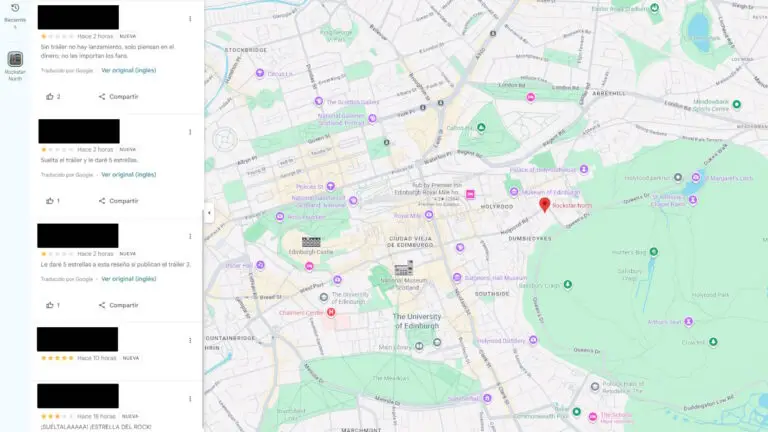Click the Summerhall marker
The height and width of the screenshot is (432, 768).
(x=487, y=398)
